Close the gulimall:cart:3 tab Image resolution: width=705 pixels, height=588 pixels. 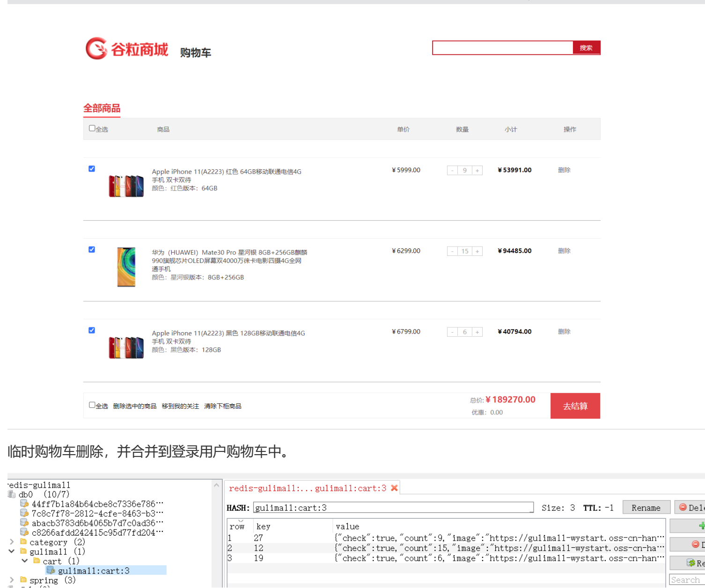coord(394,488)
